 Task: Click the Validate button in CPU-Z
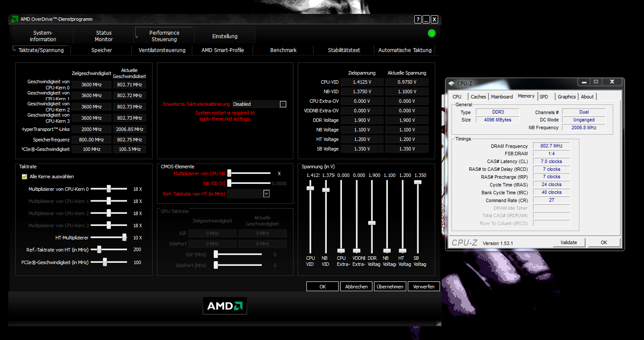click(x=569, y=242)
